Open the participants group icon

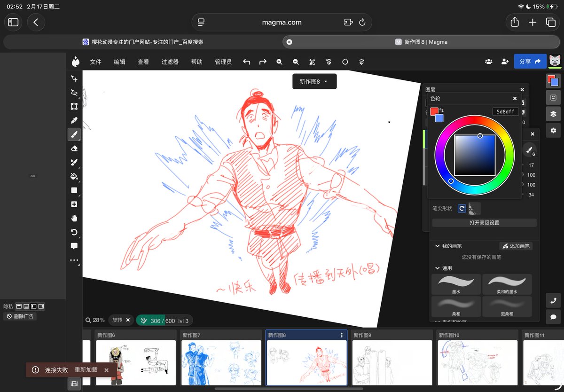pyautogui.click(x=489, y=62)
